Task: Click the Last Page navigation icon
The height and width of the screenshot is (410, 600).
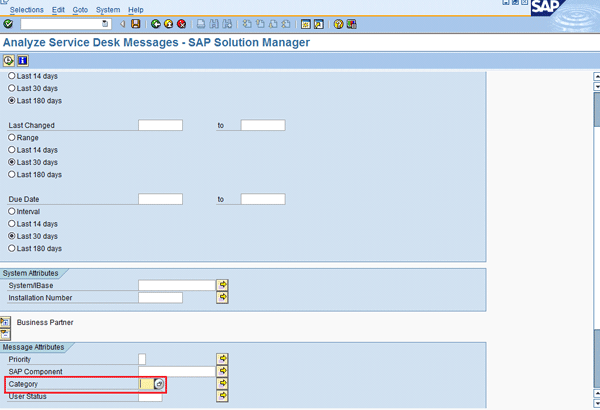Action: pos(286,24)
